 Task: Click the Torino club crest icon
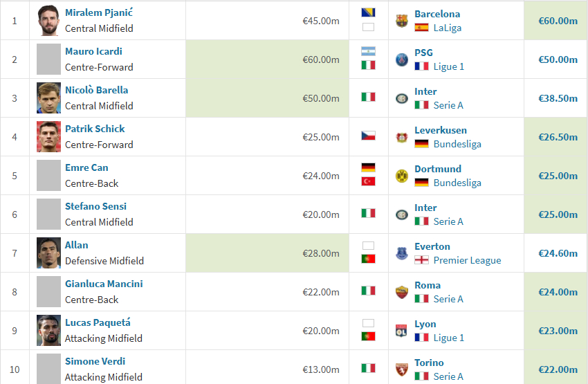[402, 369]
